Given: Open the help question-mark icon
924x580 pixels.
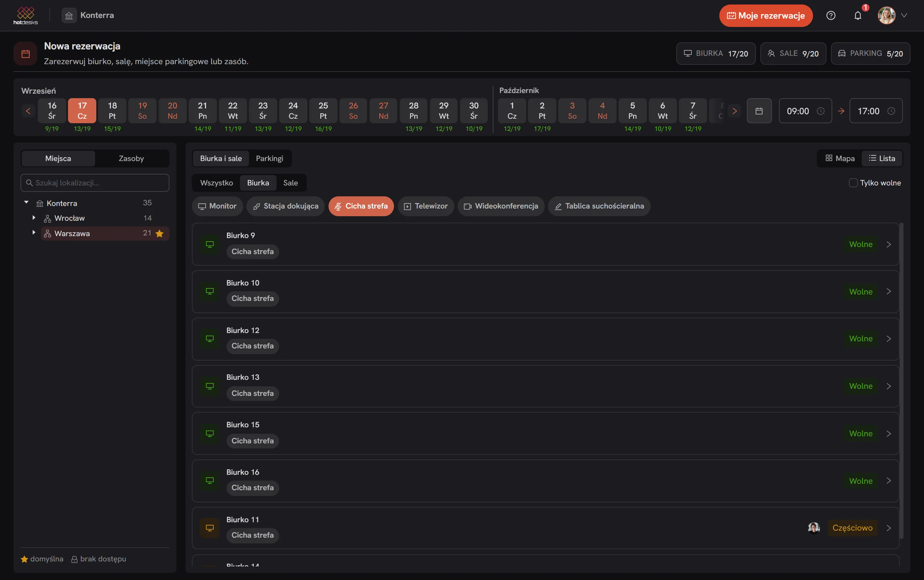Looking at the screenshot, I should (831, 15).
